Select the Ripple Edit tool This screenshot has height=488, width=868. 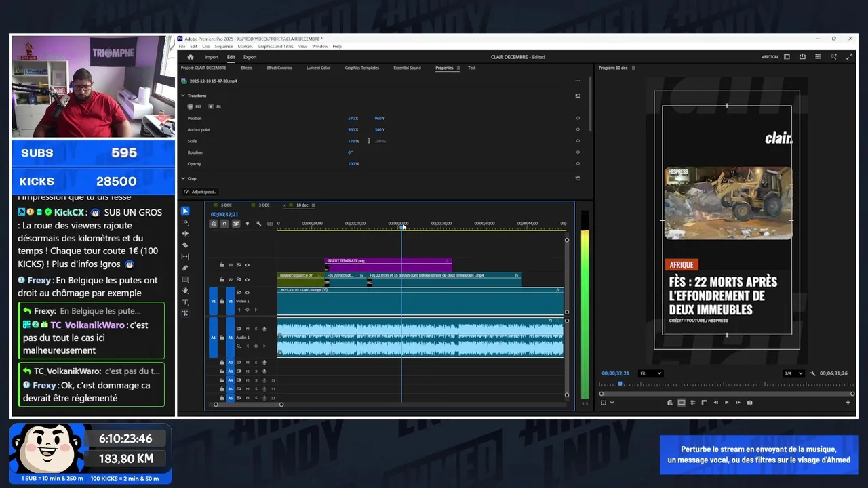(186, 234)
